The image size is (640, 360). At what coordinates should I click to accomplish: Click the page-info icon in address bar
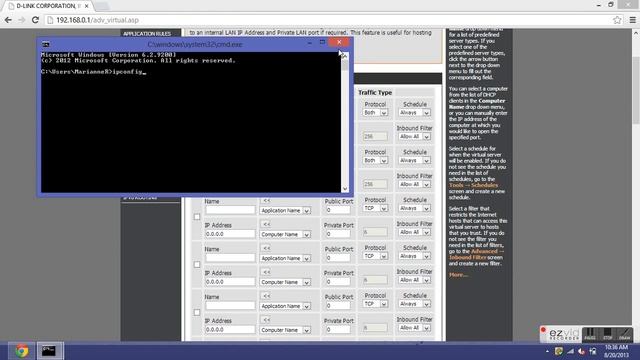tap(50, 20)
